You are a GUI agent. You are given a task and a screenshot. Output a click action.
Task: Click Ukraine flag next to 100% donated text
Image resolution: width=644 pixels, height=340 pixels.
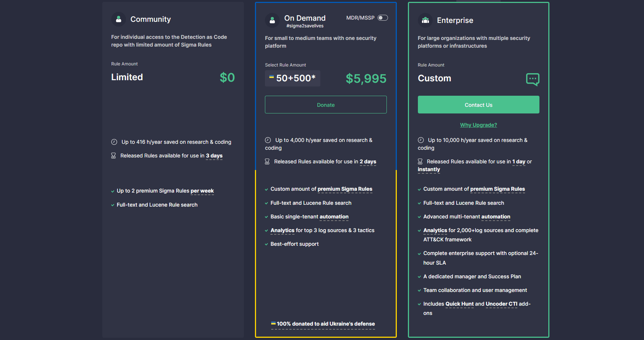point(273,323)
